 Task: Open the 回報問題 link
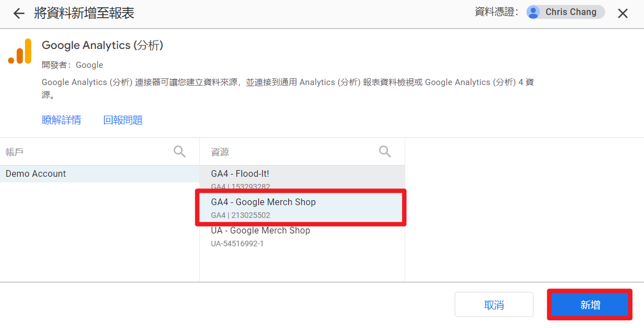[123, 120]
